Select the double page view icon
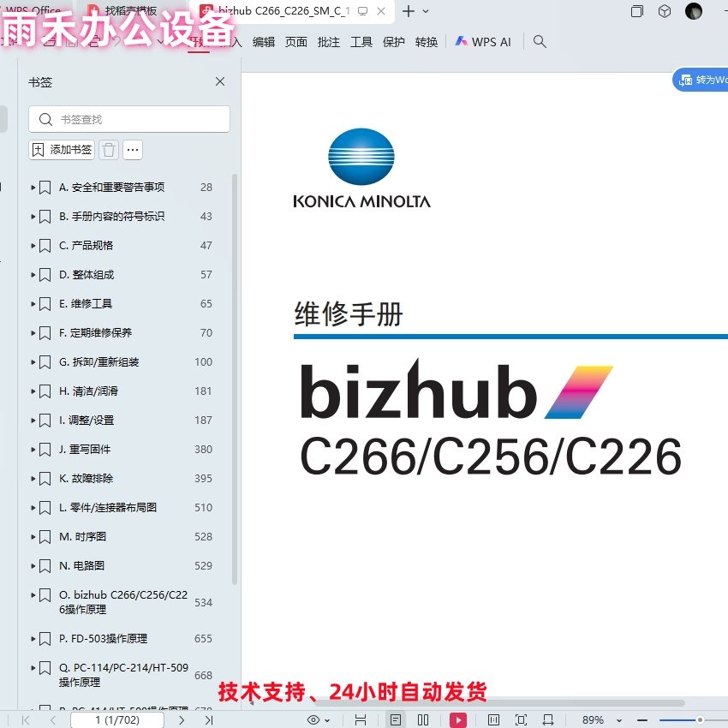Viewport: 728px width, 728px height. pos(424,720)
